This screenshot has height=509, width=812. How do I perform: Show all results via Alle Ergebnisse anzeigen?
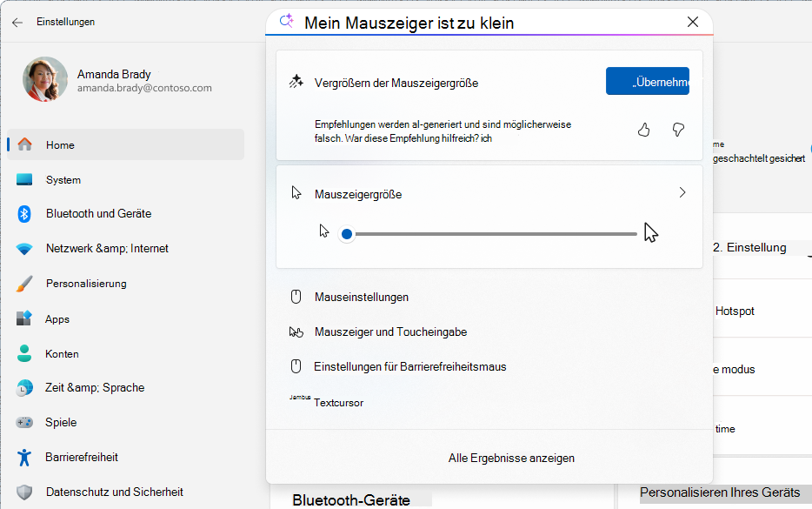[511, 458]
